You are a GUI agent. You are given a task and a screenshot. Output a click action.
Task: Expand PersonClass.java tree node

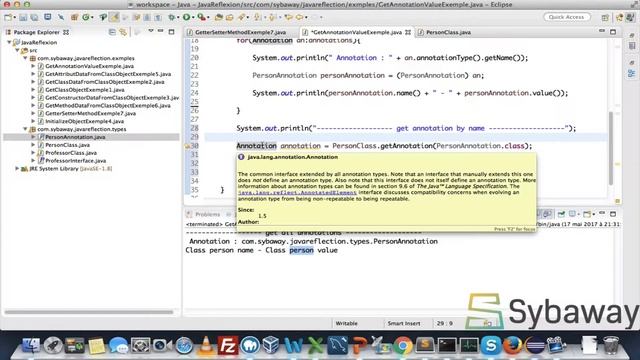[x=33, y=144]
